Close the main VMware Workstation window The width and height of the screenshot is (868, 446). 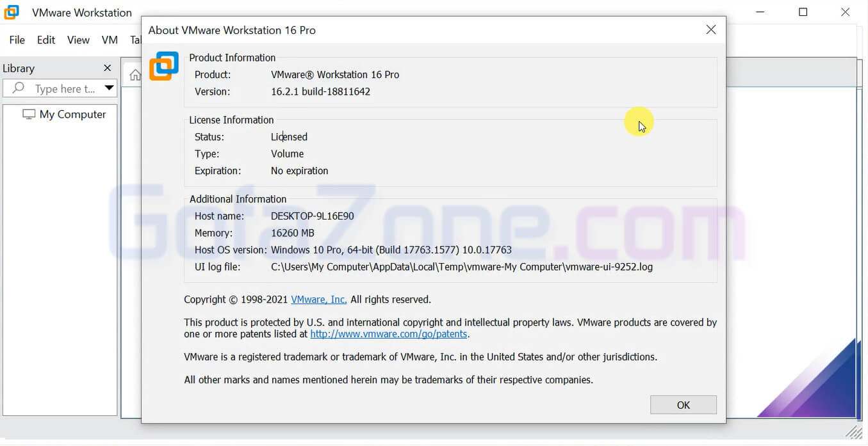[x=845, y=12]
